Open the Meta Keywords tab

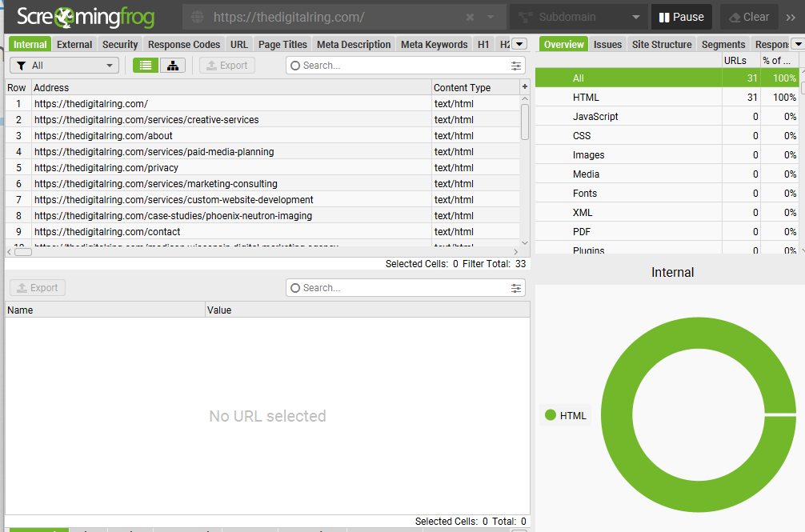(435, 45)
